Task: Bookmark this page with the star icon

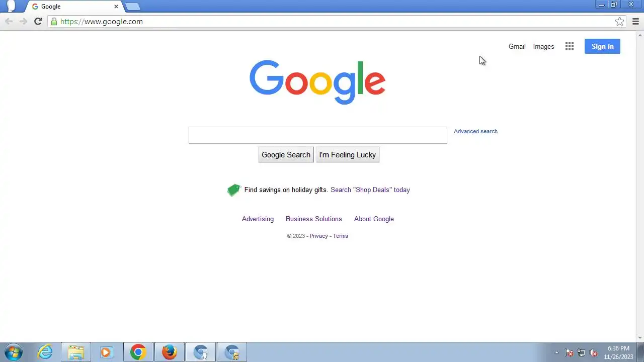Action: click(x=619, y=21)
